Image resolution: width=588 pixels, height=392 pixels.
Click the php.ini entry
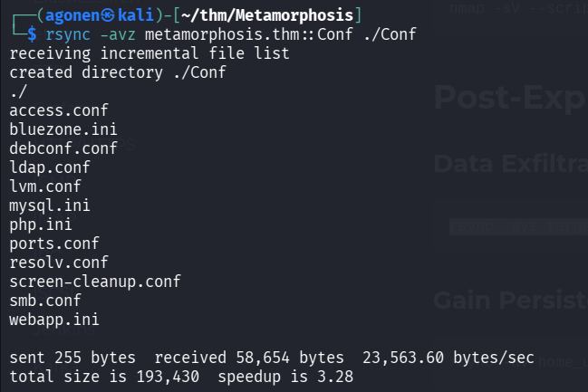41,225
